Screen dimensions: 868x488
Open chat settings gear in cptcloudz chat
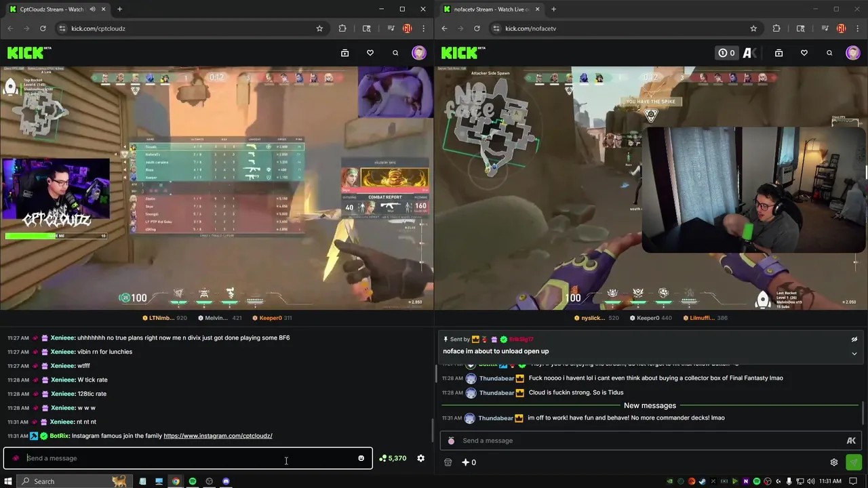420,458
